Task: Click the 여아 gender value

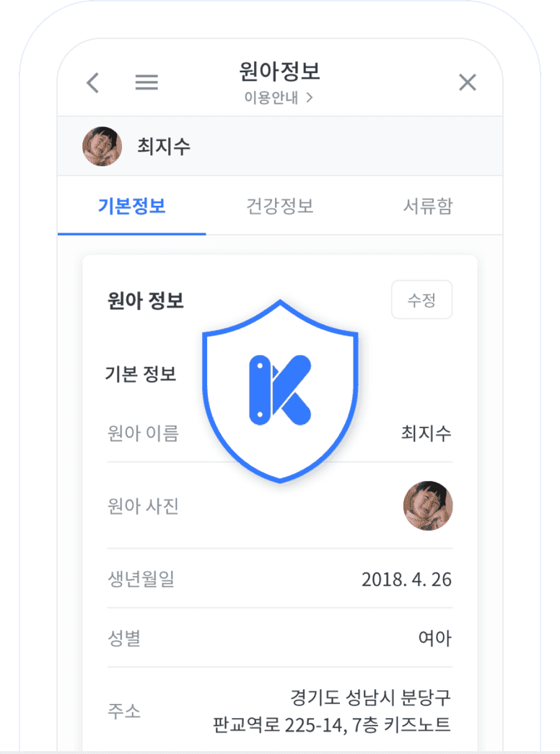Action: tap(434, 638)
